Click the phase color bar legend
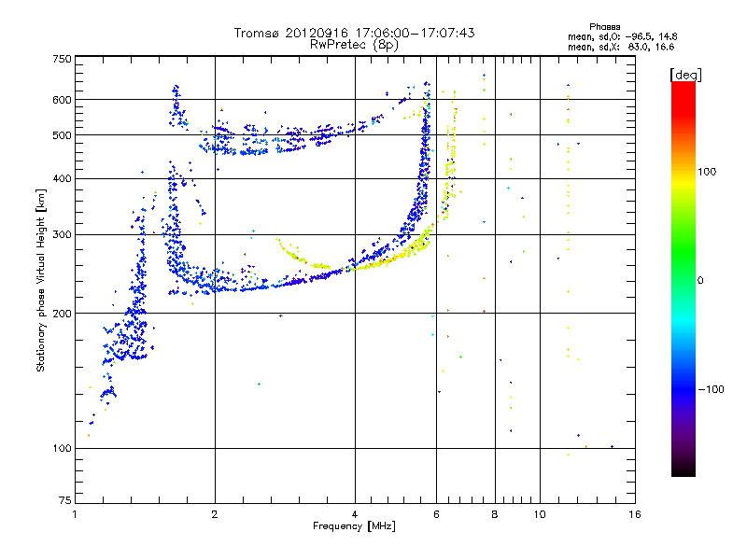 [684, 279]
